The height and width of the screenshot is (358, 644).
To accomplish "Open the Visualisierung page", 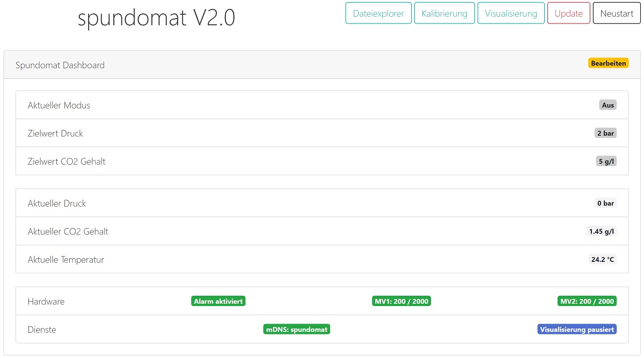I will pyautogui.click(x=511, y=13).
